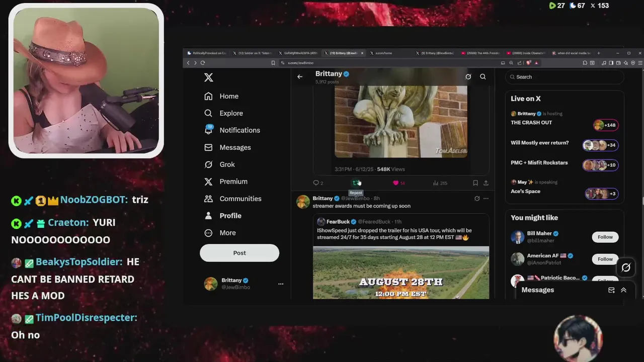The height and width of the screenshot is (362, 644).
Task: Click the browser forward button
Action: tap(195, 63)
